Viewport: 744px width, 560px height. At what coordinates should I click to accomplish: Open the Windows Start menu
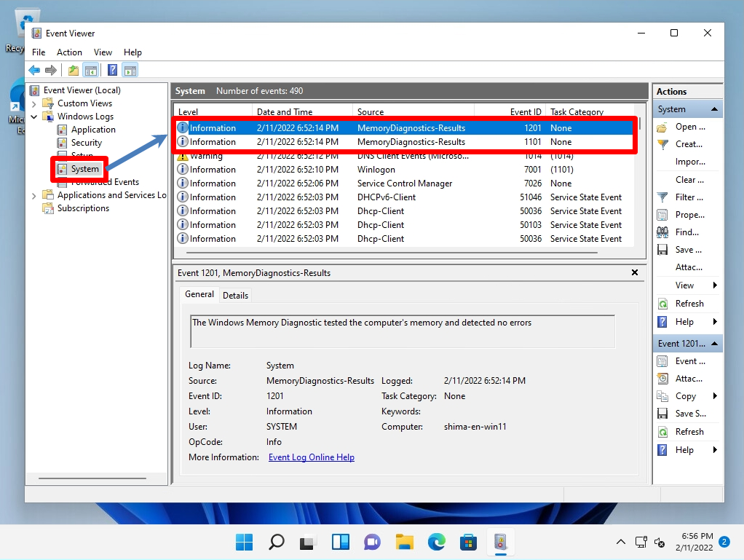tap(244, 542)
